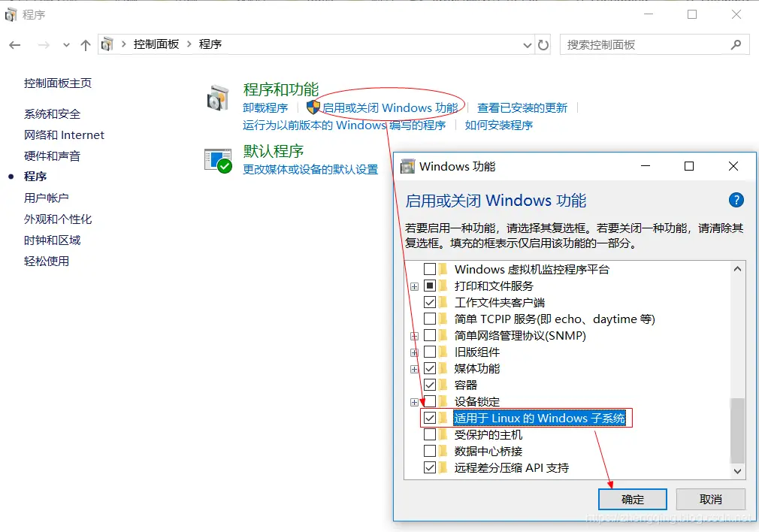Refresh the Control Panel page
The image size is (759, 532).
click(x=543, y=45)
